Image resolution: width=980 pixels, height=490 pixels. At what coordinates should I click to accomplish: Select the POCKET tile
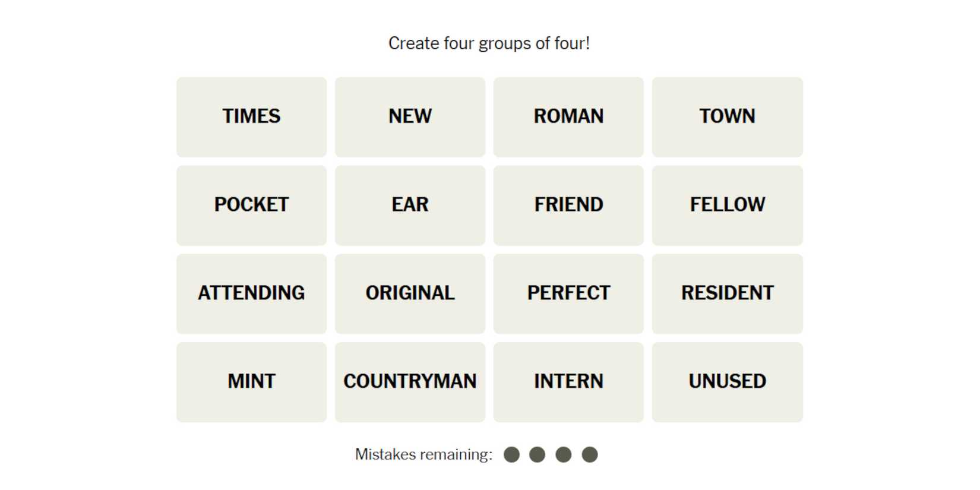[x=251, y=205]
